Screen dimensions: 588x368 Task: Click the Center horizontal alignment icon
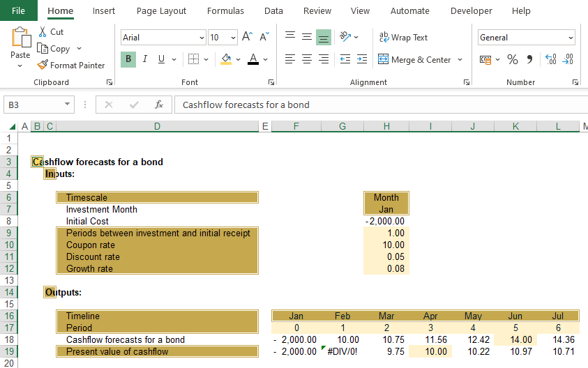[307, 60]
